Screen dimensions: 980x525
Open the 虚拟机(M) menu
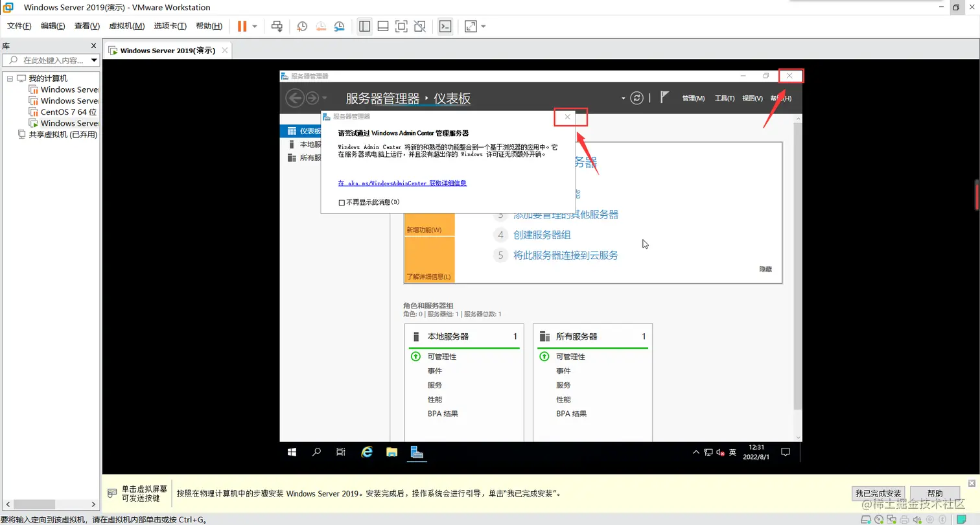click(127, 27)
